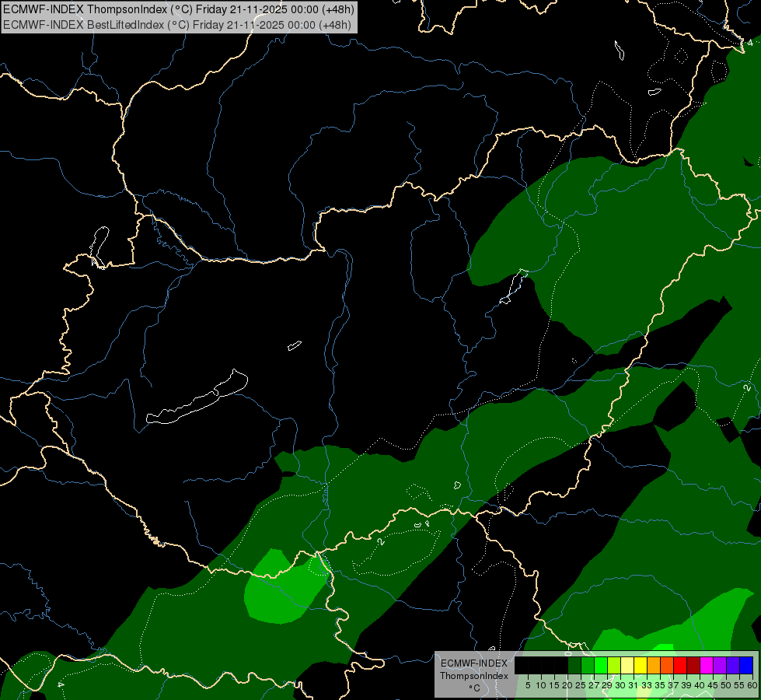761x700 pixels.
Task: Click legend scale value '35'
Action: 660,685
